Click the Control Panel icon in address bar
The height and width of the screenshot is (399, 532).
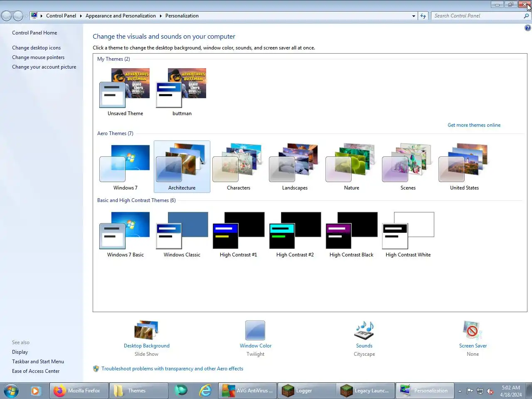pos(34,16)
